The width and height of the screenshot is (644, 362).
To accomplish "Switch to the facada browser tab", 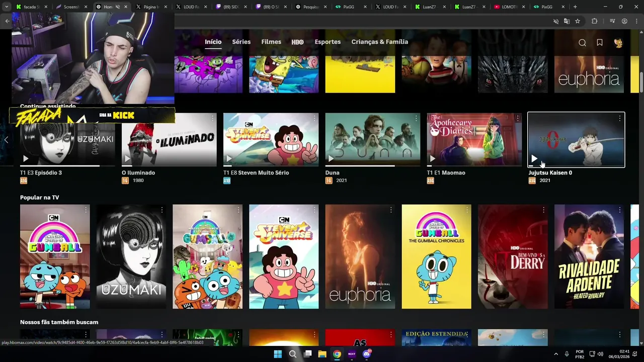I will pos(31,7).
